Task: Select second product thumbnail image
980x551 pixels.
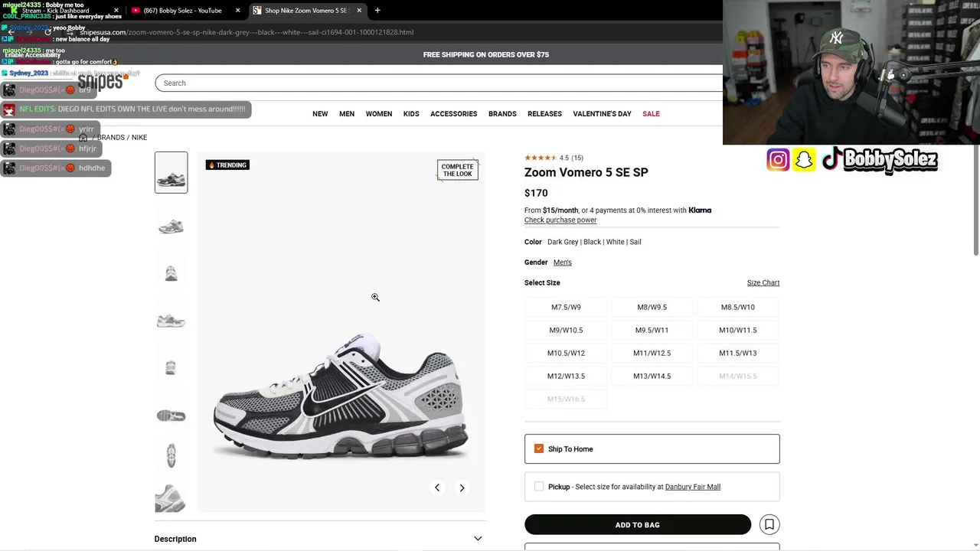Action: (x=171, y=227)
